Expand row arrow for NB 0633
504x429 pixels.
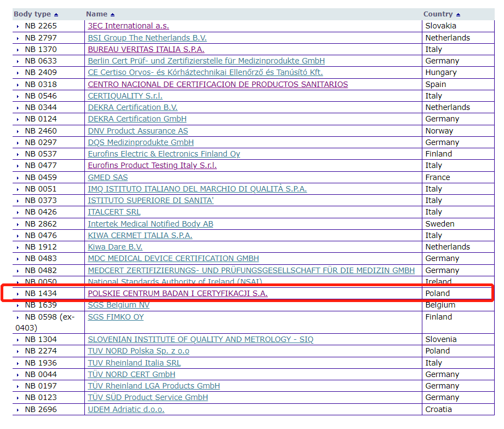[18, 61]
